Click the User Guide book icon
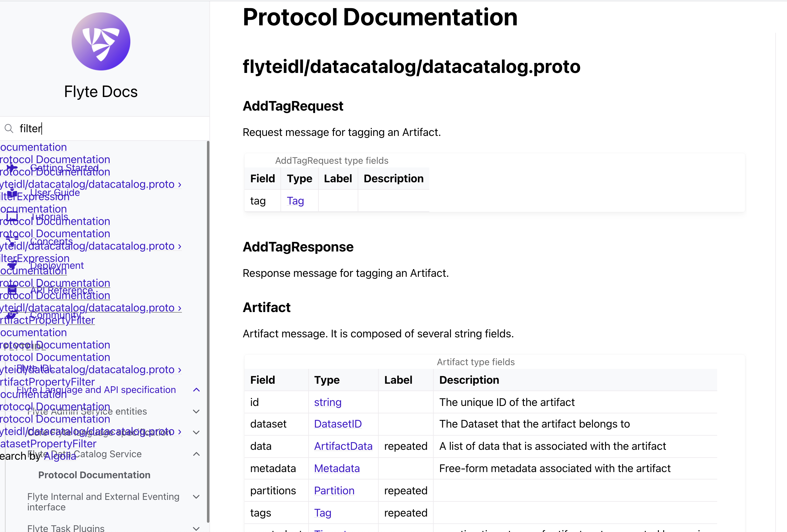This screenshot has width=787, height=532. pos(12,193)
